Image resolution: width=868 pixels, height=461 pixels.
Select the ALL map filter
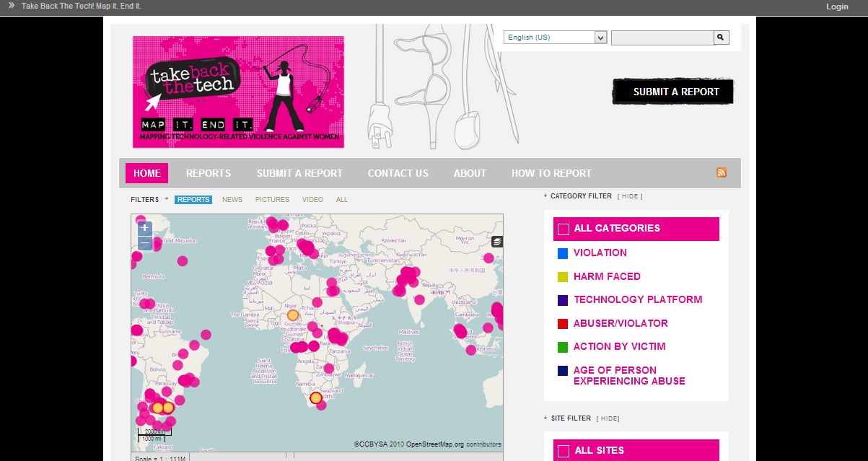tap(342, 200)
